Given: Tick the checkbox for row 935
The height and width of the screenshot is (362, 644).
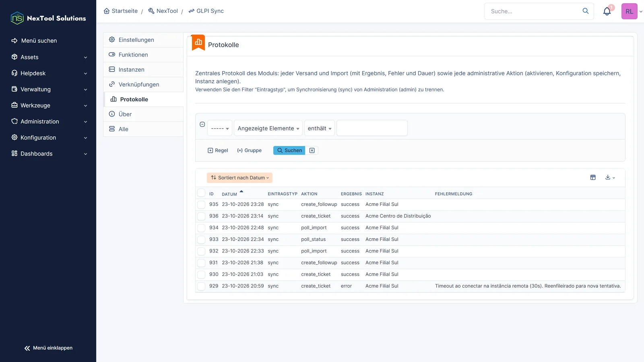Looking at the screenshot, I should click(201, 205).
